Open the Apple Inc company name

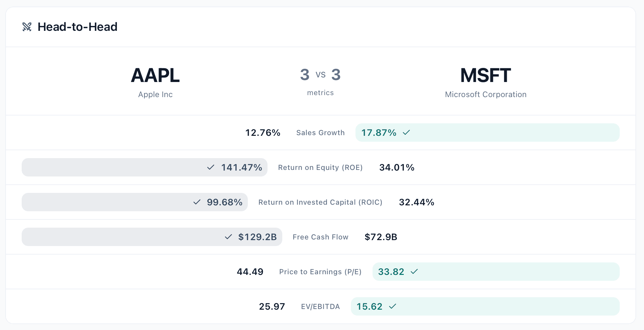155,94
